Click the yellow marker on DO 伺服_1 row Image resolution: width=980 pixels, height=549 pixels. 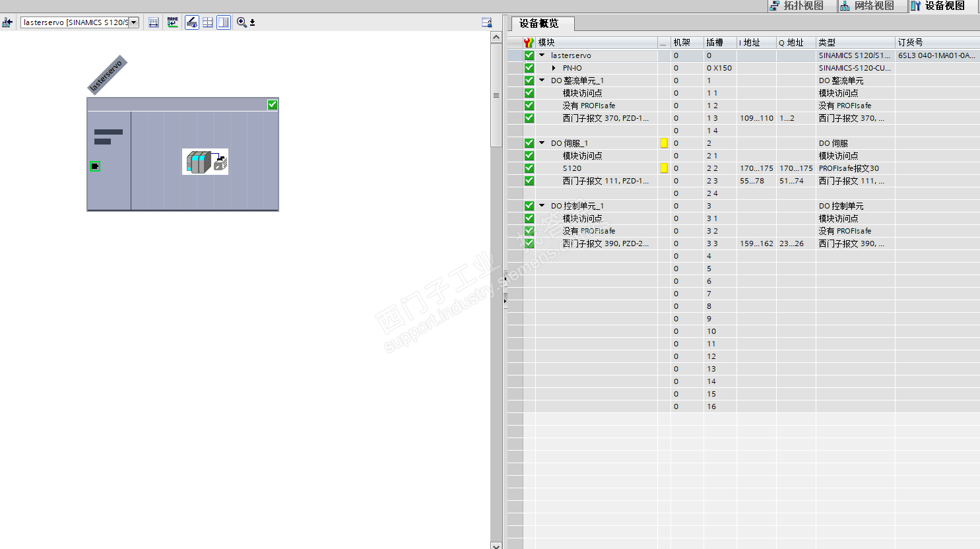[x=664, y=143]
